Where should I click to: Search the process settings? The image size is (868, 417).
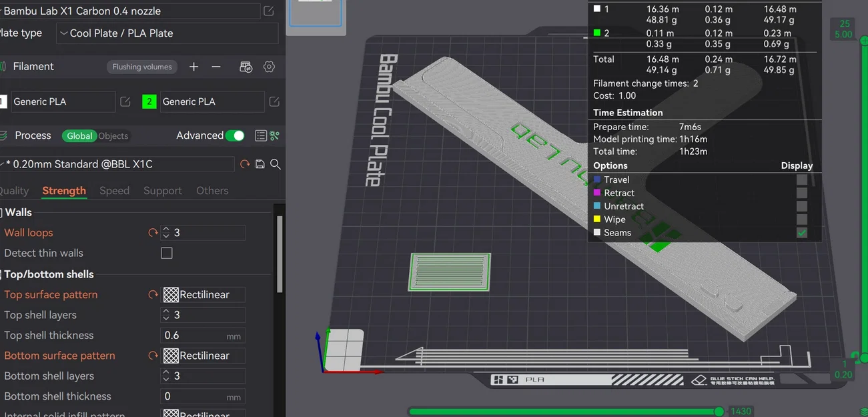tap(275, 164)
